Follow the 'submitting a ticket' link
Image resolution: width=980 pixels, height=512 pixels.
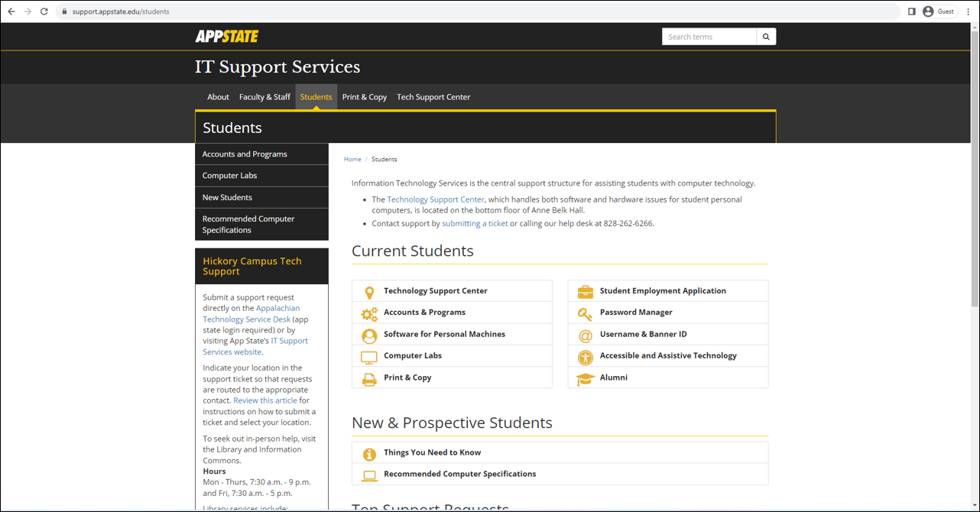(x=475, y=223)
